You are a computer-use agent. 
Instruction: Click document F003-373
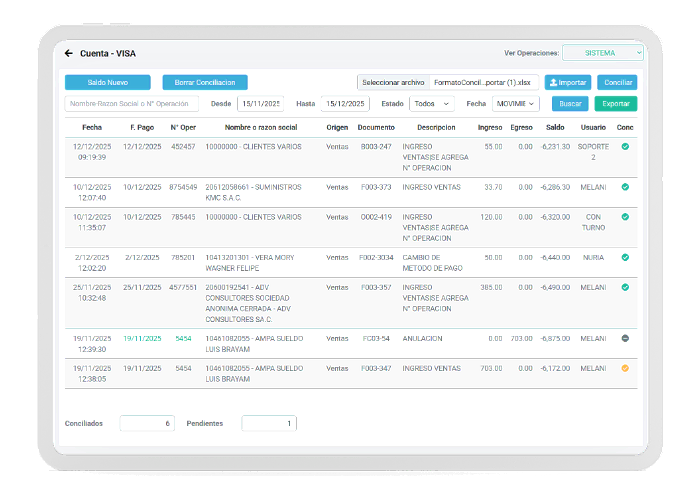376,187
